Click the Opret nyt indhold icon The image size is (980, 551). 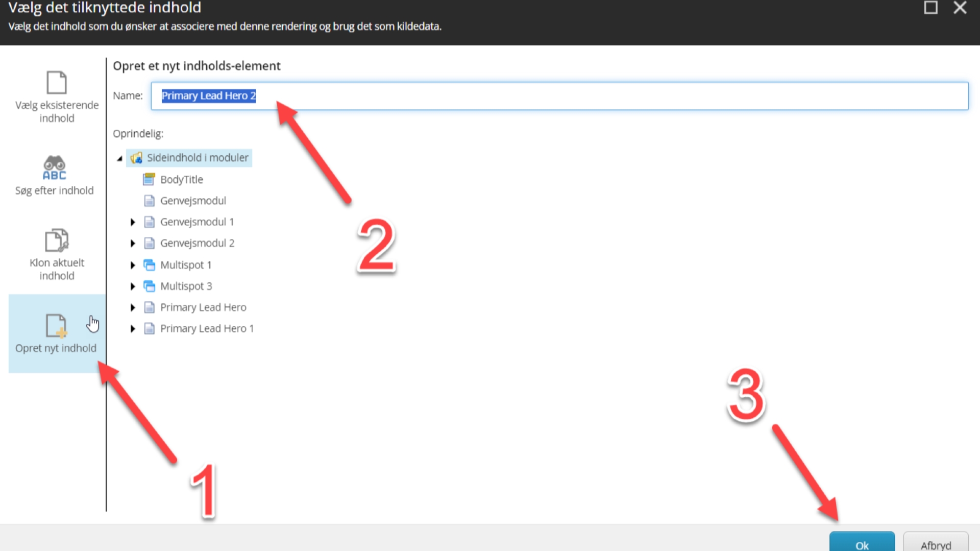pos(56,326)
